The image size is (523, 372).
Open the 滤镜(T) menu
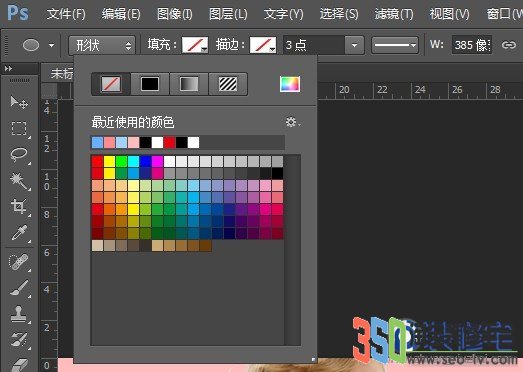click(x=394, y=14)
